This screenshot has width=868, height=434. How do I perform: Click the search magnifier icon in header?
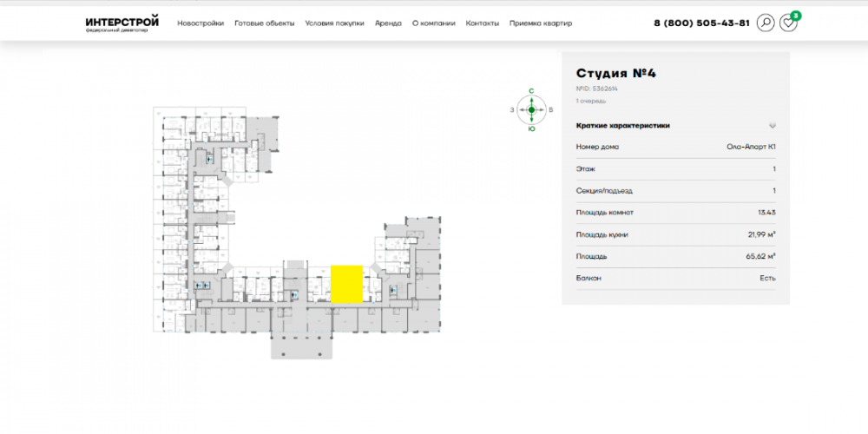point(765,23)
